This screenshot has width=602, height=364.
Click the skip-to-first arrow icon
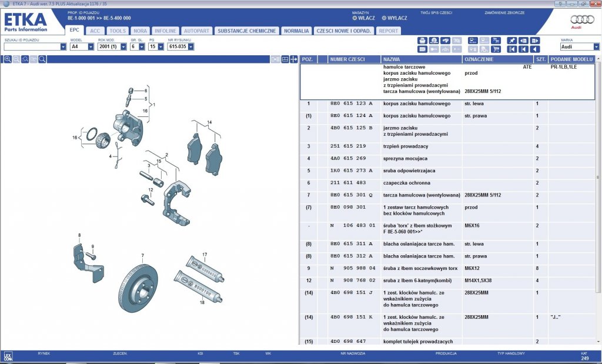[x=523, y=49]
